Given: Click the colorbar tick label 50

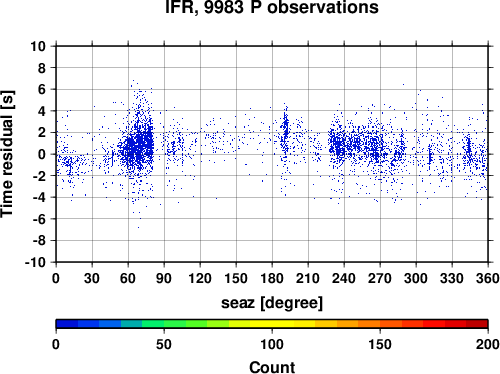Looking at the screenshot, I should coord(164,344).
